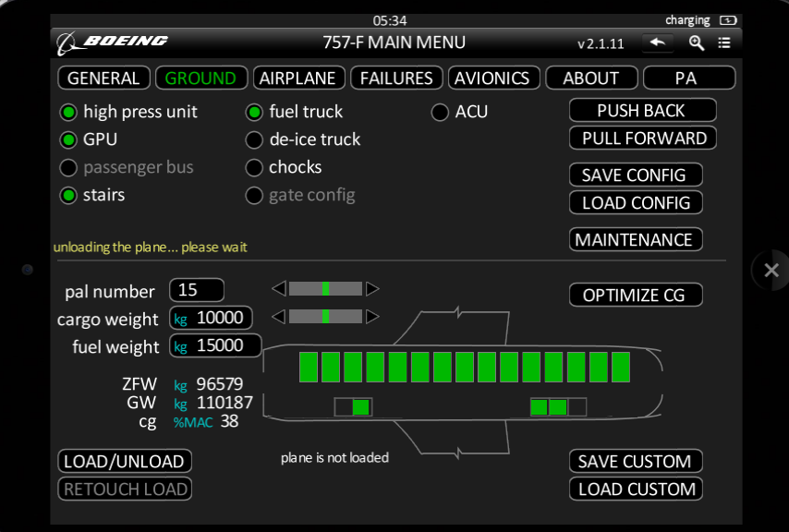
Task: Increase pal number with right arrow
Action: [x=372, y=288]
